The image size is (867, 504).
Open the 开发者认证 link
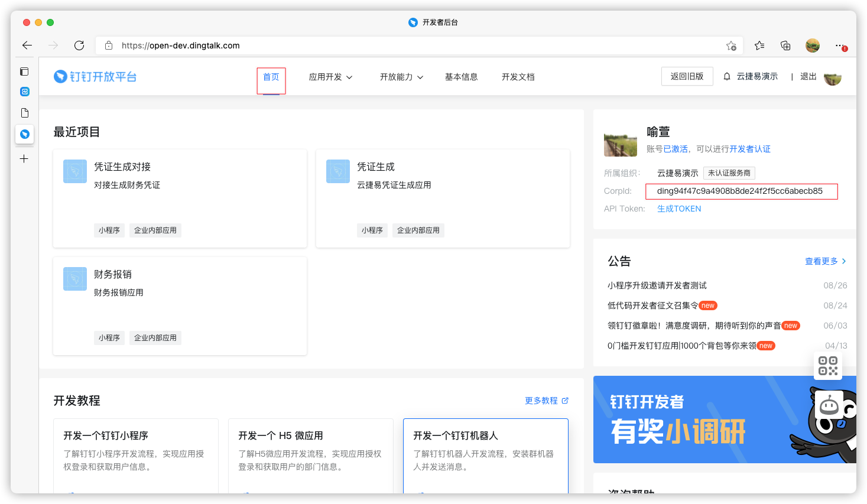(x=750, y=149)
